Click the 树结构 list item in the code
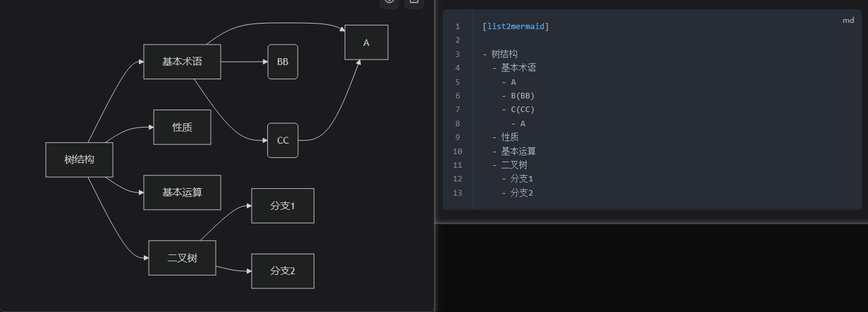 [x=504, y=54]
